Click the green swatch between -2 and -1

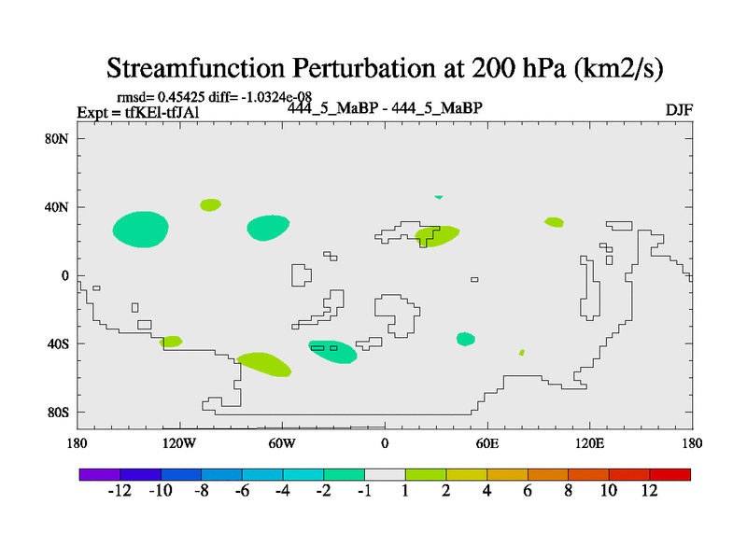[x=344, y=474]
